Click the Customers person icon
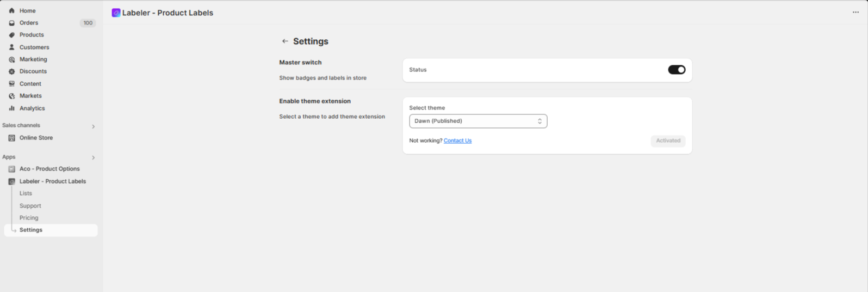868x292 pixels. [x=11, y=47]
